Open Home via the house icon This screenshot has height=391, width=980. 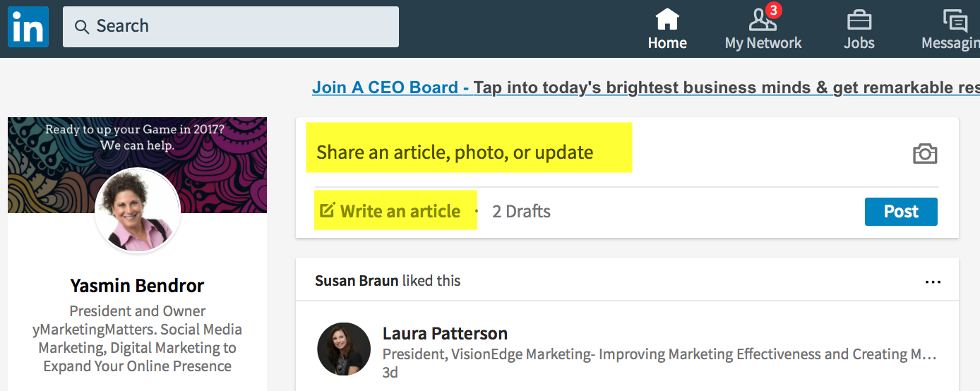click(x=667, y=19)
